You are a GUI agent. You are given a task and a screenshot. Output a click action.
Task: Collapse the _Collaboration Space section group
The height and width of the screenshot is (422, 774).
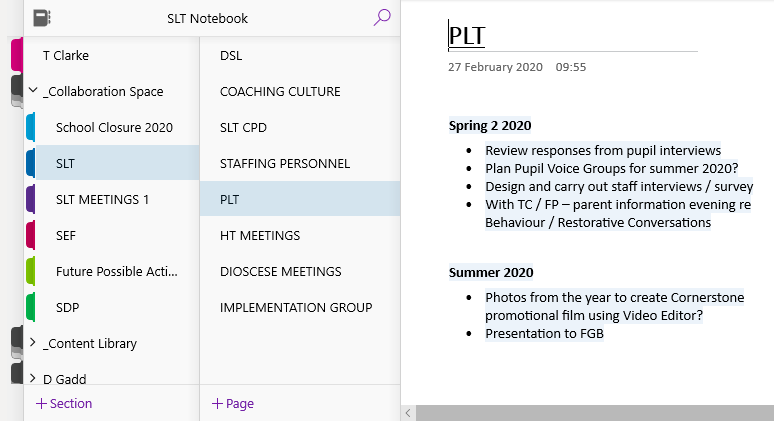coord(33,91)
